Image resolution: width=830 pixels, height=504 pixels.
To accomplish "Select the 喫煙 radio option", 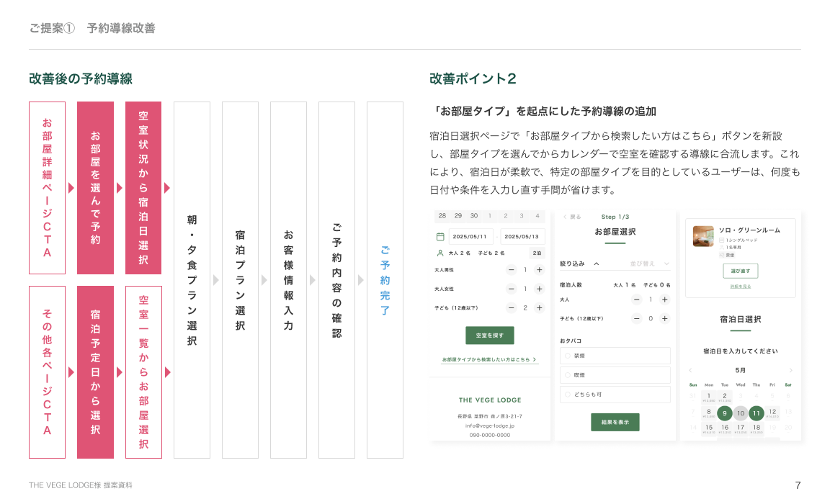I will point(568,375).
